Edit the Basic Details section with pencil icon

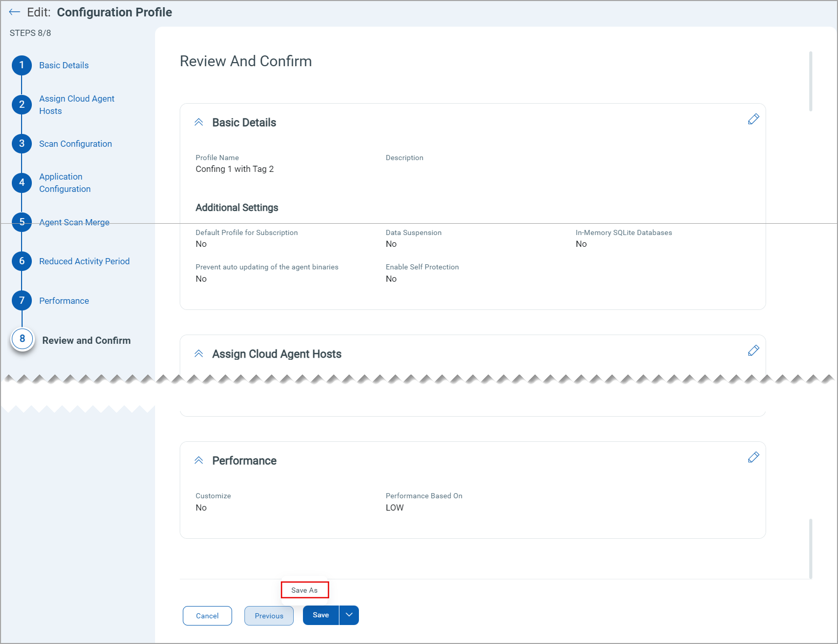point(753,119)
